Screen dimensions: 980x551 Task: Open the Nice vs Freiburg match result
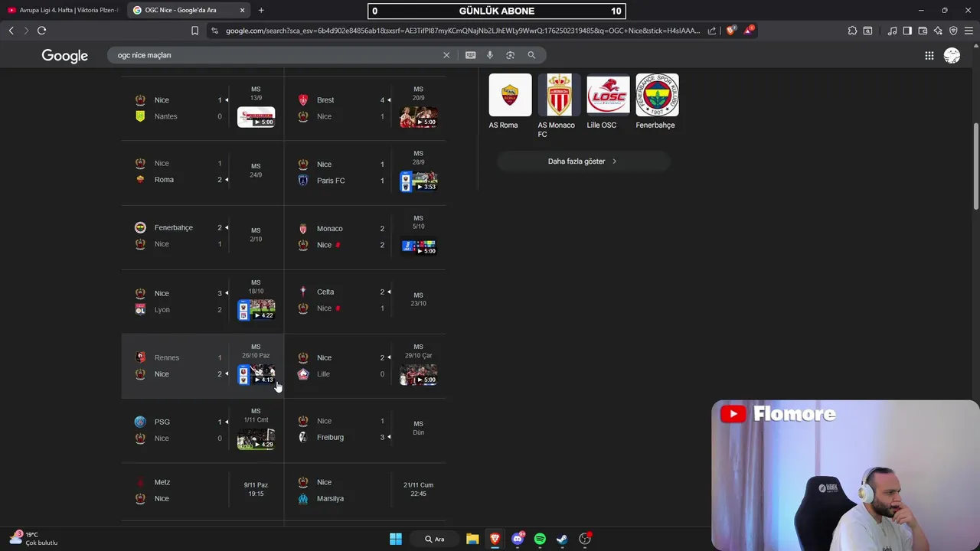click(364, 429)
